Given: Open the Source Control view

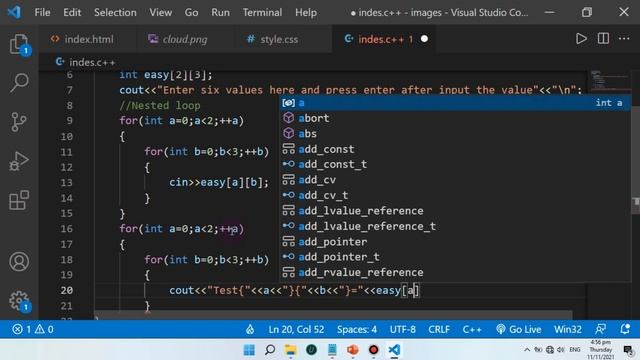Looking at the screenshot, I should pos(19,122).
